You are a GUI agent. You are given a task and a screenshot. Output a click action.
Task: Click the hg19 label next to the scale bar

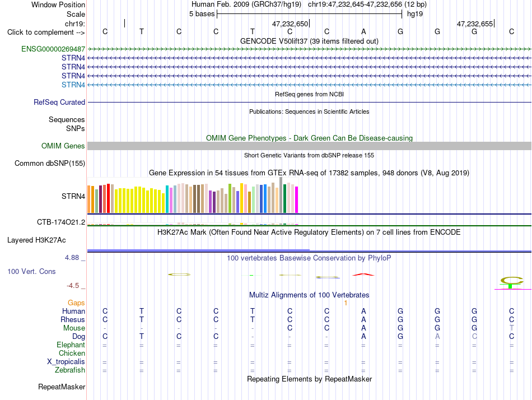415,14
